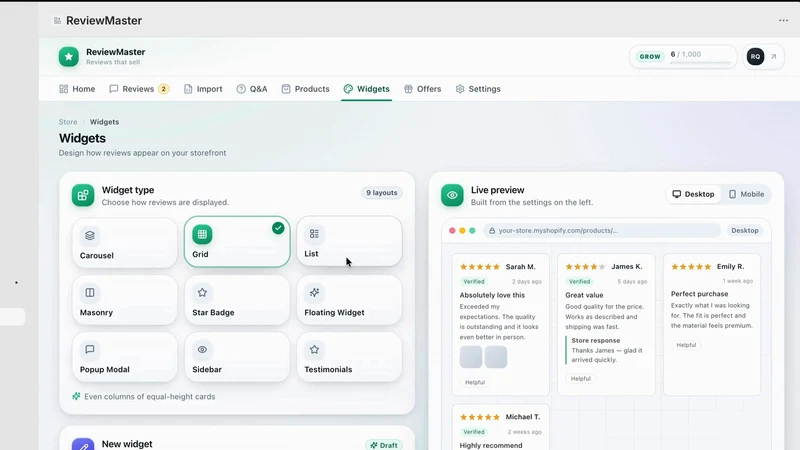
Task: Open the three-dot menu at top right
Action: tap(783, 20)
